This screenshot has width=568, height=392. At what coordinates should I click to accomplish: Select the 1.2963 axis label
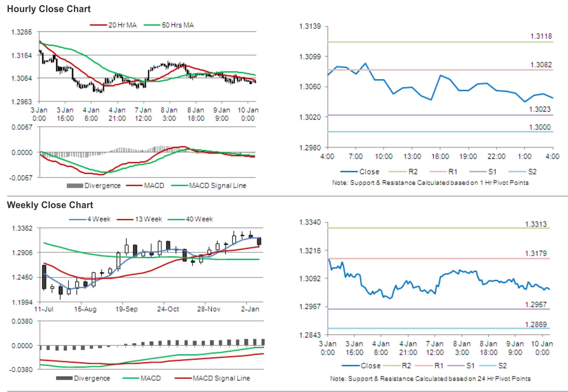(x=22, y=102)
